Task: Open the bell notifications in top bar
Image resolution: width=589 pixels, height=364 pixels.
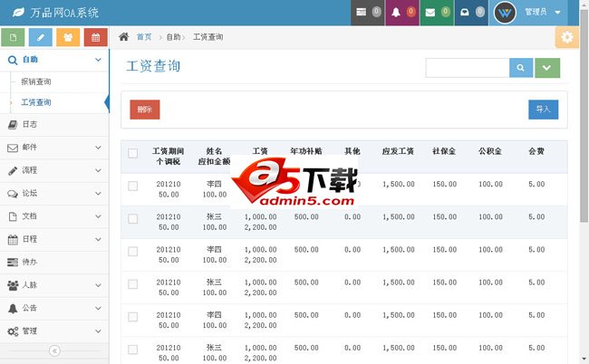Action: [x=396, y=13]
